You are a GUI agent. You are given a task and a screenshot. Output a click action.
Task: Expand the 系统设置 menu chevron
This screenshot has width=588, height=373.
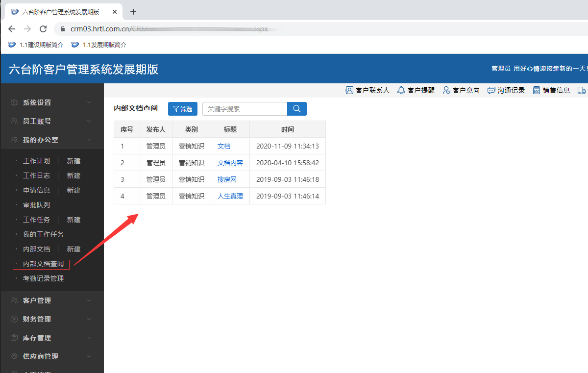[89, 102]
